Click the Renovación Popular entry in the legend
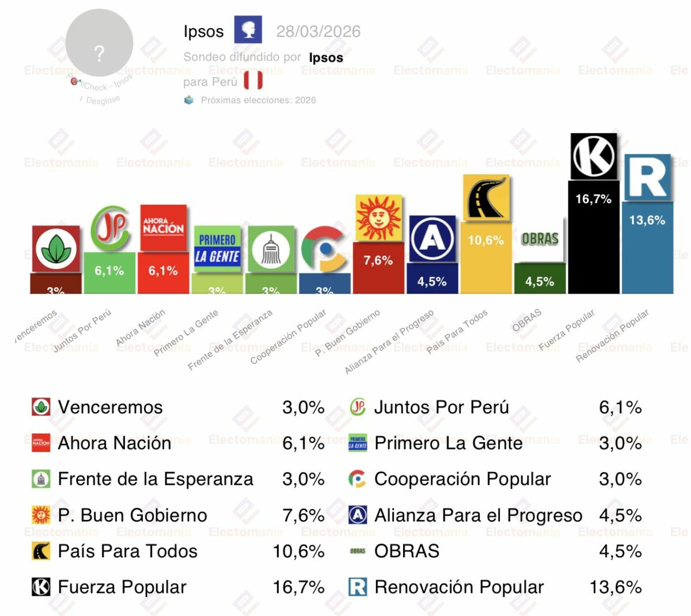The height and width of the screenshot is (616, 691). (x=458, y=587)
